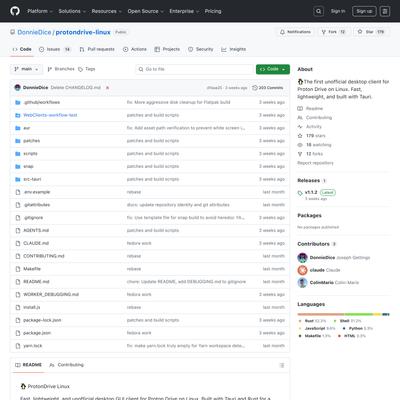Click the Fork icon

[323, 32]
